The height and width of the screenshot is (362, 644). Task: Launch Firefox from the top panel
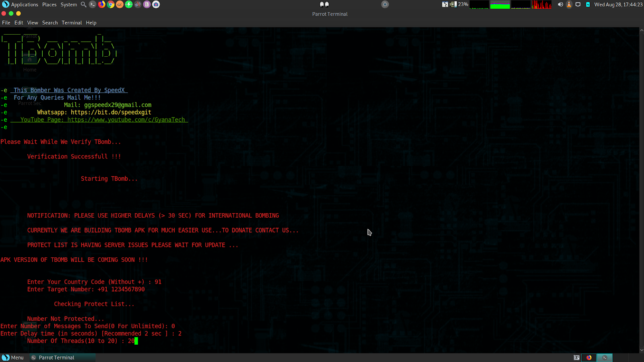(x=102, y=4)
